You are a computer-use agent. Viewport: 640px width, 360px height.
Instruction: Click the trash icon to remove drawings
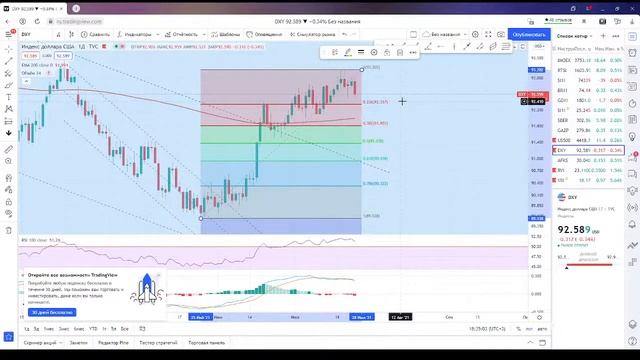(9, 231)
